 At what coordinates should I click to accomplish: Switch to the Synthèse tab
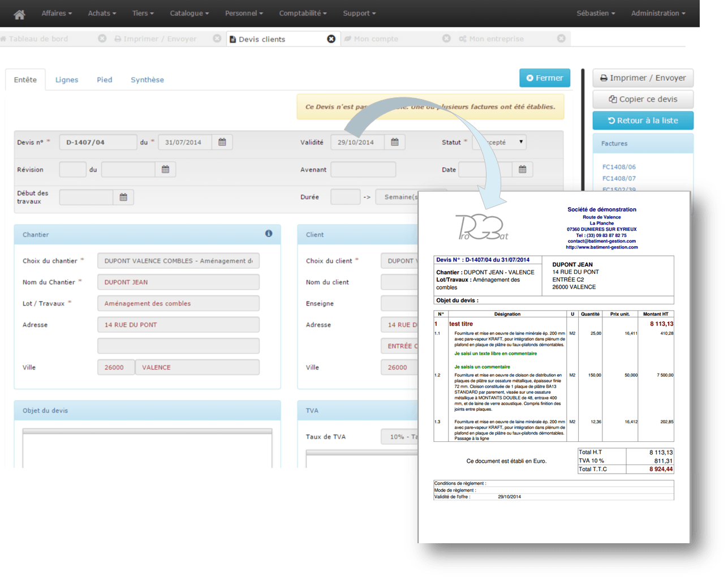[x=147, y=80]
